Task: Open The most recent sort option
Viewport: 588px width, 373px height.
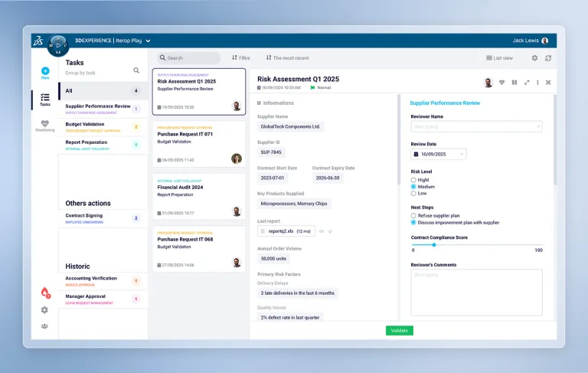Action: (288, 57)
